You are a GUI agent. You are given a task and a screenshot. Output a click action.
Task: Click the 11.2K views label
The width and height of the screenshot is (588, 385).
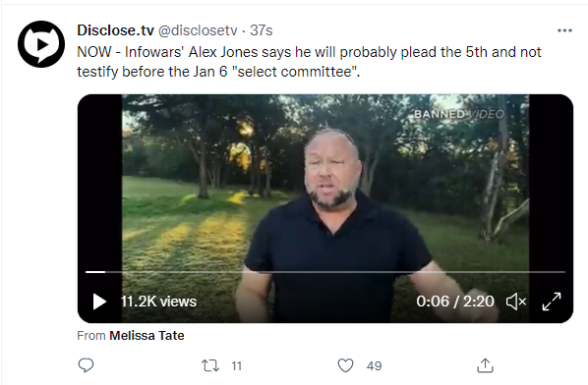click(x=158, y=302)
